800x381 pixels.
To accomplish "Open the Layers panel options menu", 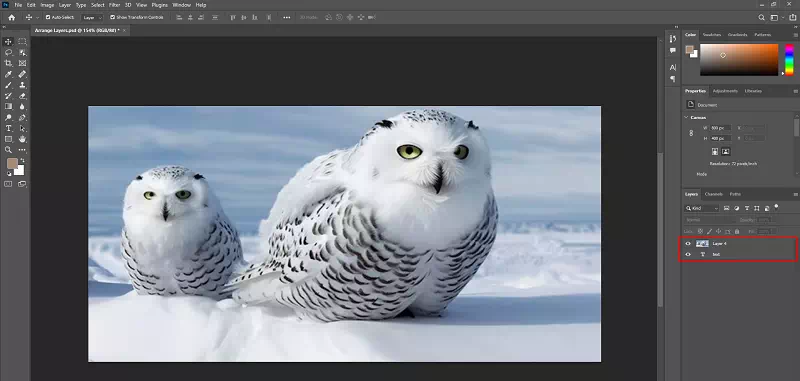I will click(x=795, y=194).
